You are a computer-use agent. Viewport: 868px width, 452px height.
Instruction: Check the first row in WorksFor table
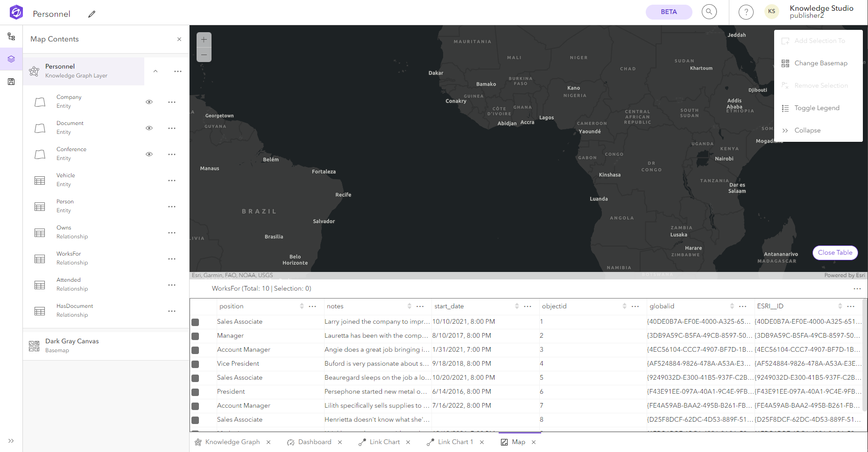195,322
